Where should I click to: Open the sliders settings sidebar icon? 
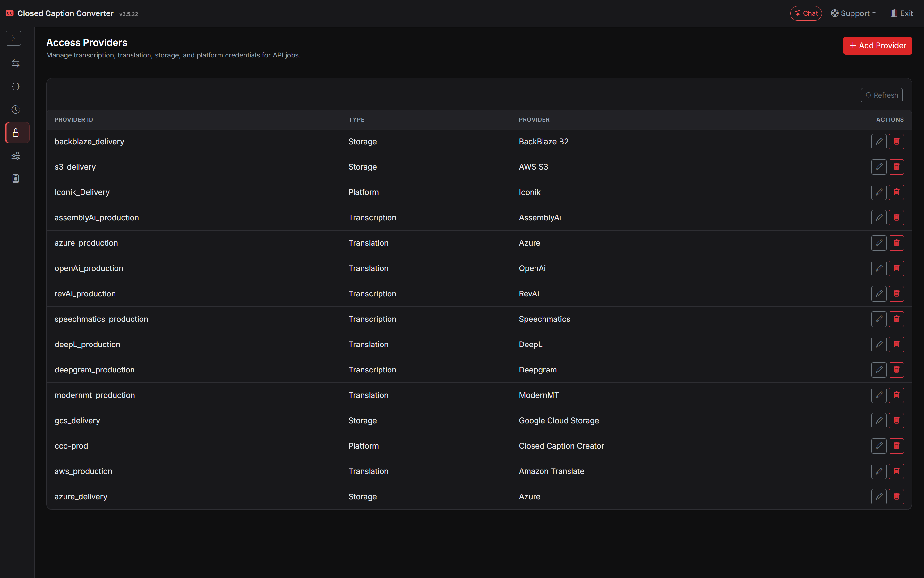16,156
